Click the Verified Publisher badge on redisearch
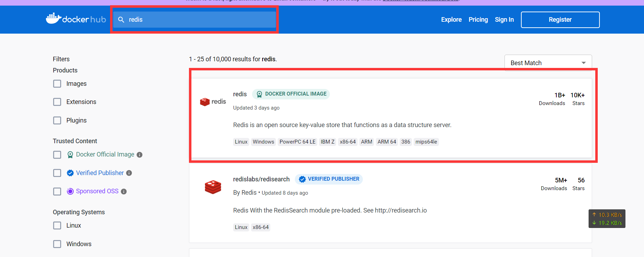Image resolution: width=644 pixels, height=257 pixels. [328, 179]
